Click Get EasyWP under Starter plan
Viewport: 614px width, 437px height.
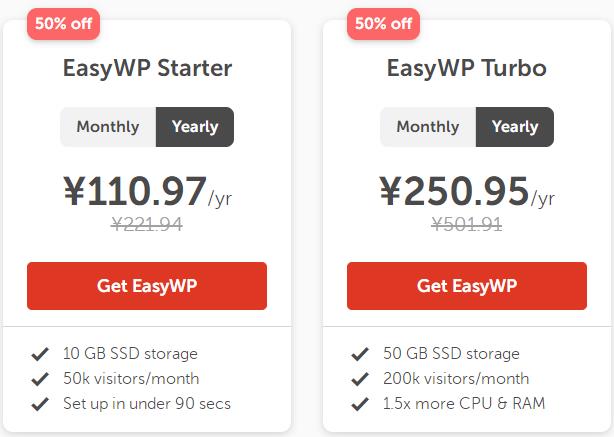pos(147,286)
